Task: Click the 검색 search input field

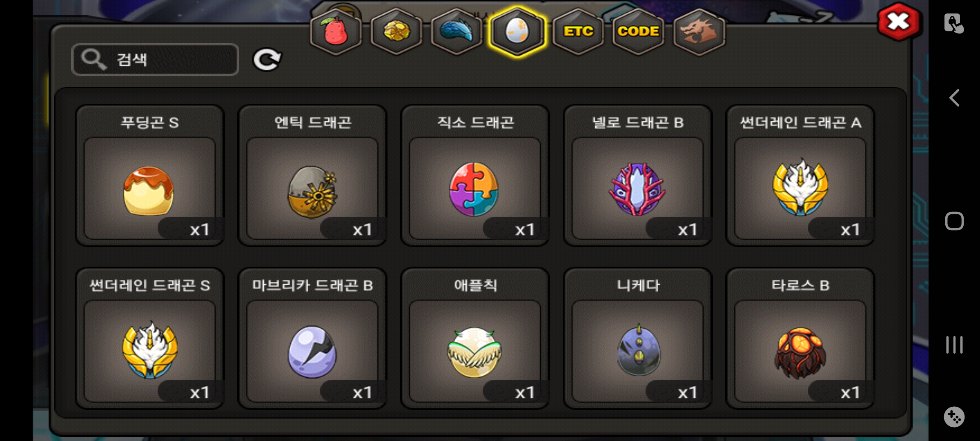Action: (155, 60)
